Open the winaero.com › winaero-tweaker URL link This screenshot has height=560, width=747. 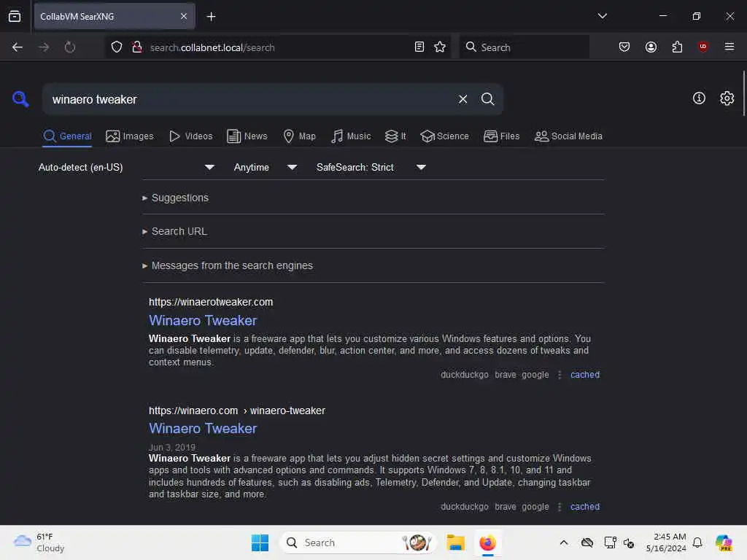[x=237, y=411]
